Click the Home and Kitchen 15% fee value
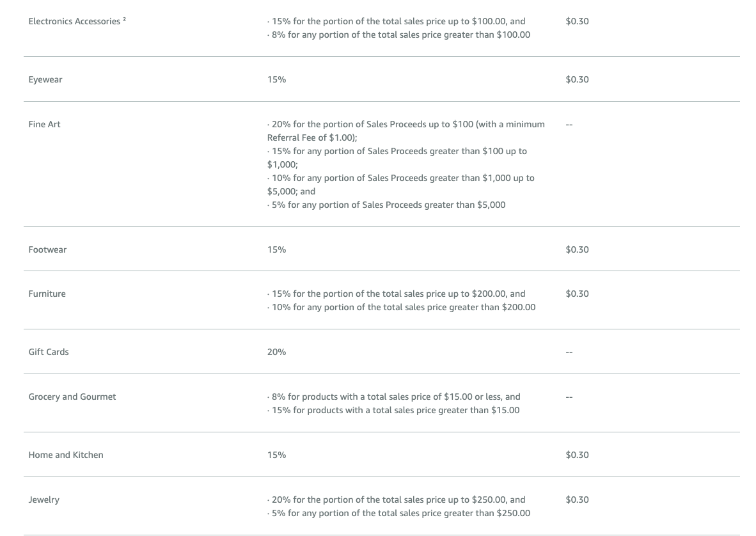756x536 pixels. coord(276,455)
